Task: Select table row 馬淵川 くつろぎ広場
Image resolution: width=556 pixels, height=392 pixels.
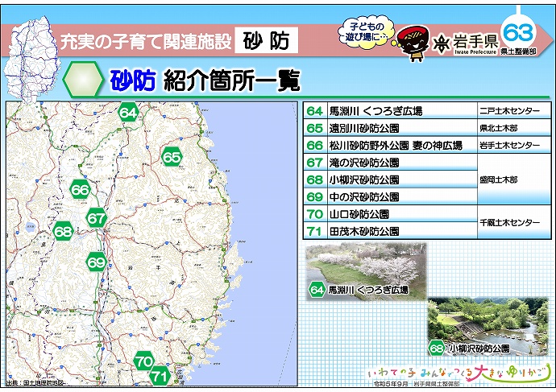Action: coord(427,111)
